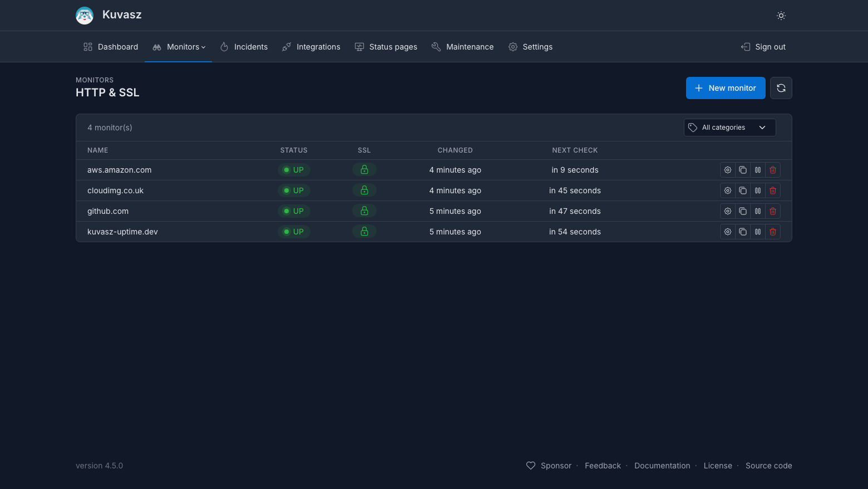Open the Source code link
Screen dimensions: 868x489
769,466
